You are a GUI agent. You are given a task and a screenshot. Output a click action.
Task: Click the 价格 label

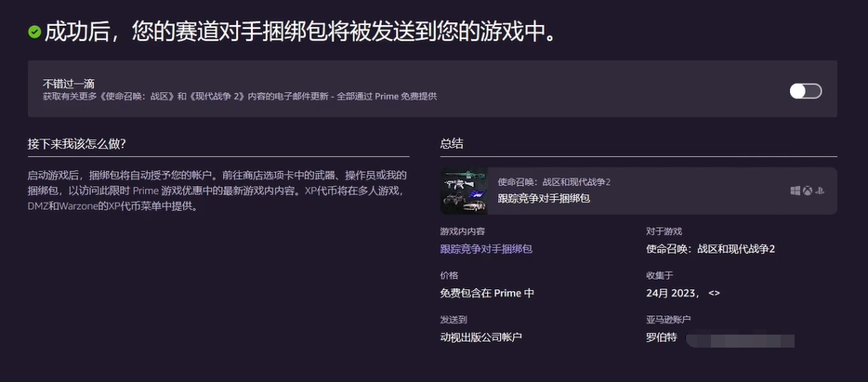449,276
